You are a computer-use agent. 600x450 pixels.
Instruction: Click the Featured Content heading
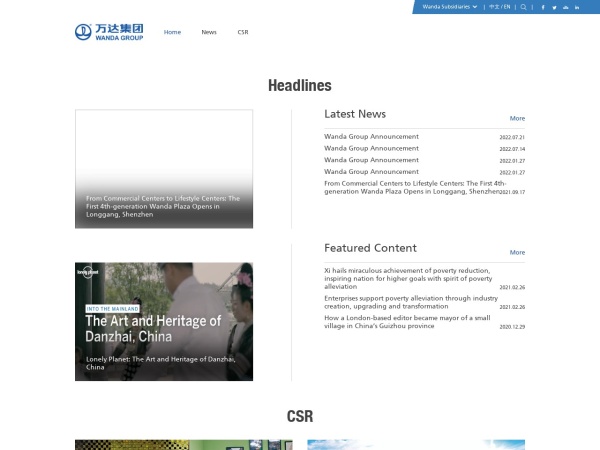370,248
